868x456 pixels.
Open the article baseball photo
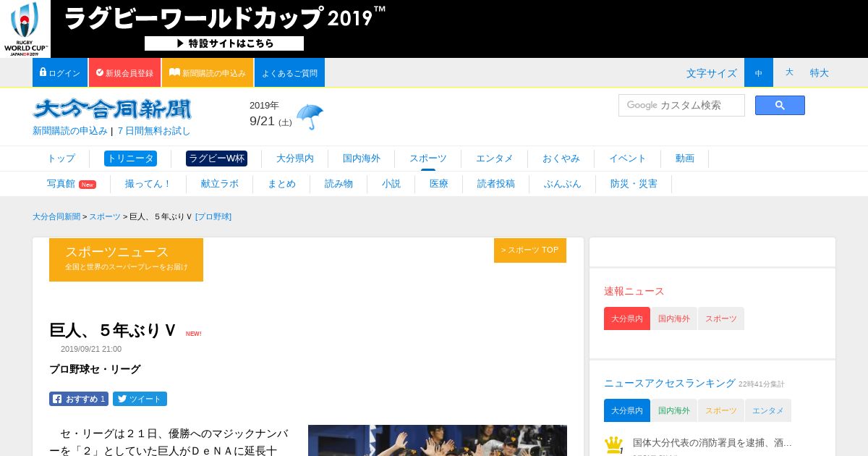(x=438, y=440)
